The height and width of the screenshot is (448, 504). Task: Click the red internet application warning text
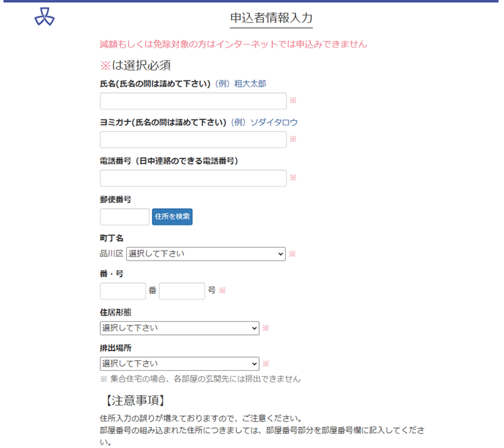point(233,44)
